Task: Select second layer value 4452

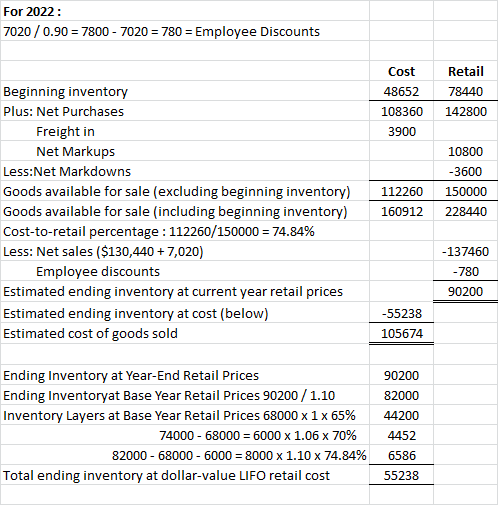Action: (402, 436)
